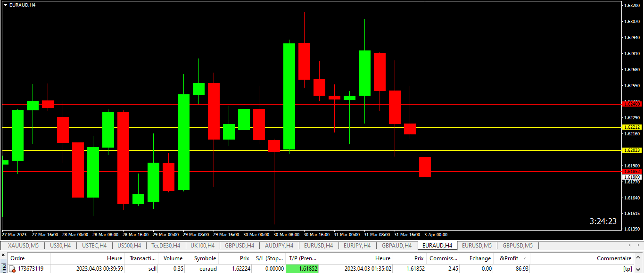Screen dimensions: 644x273
Task: Click the 0.35 volume cell
Action: click(x=177, y=269)
